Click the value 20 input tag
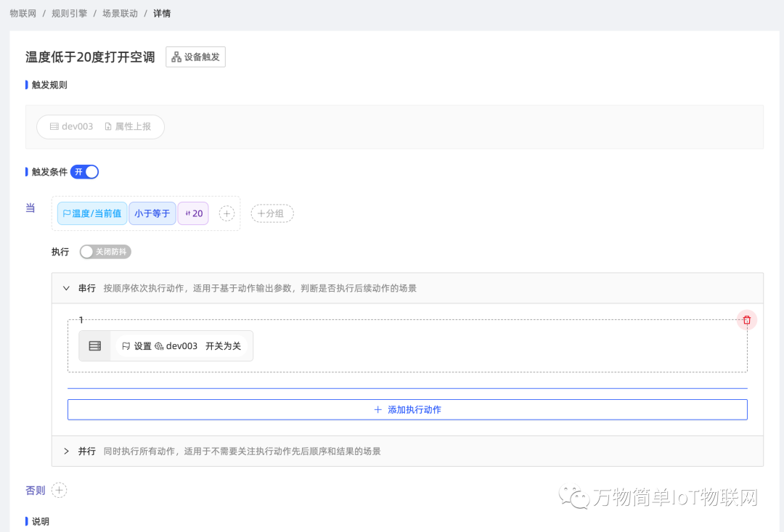Image resolution: width=784 pixels, height=532 pixels. point(193,213)
